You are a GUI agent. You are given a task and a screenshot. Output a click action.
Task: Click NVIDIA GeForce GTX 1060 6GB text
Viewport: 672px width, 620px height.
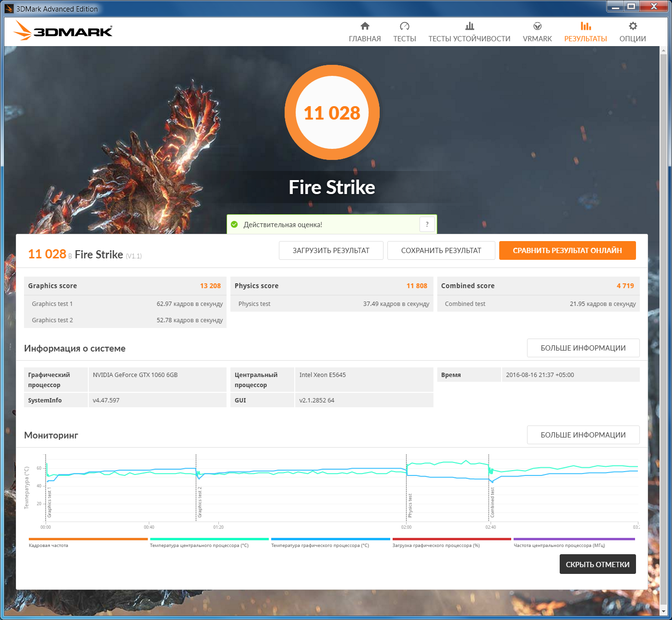pos(135,375)
